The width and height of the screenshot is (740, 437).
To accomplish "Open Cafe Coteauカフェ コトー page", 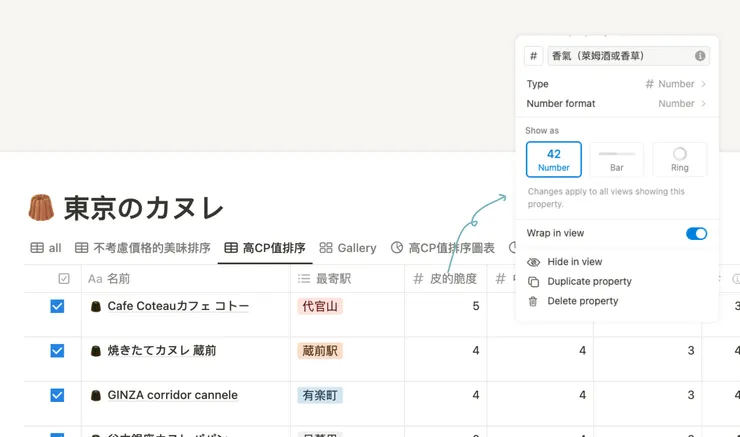I will (x=178, y=306).
